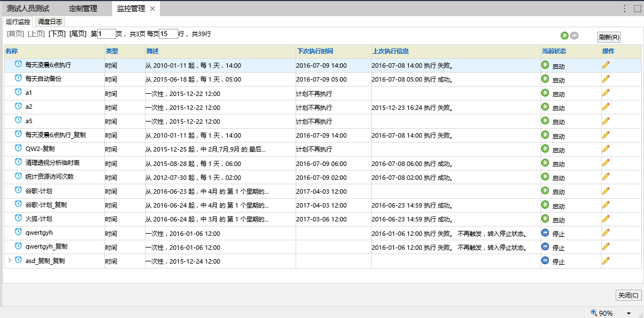Switch to the 测试人员测试 tab
Screen dimensions: 644x318
(x=28, y=8)
